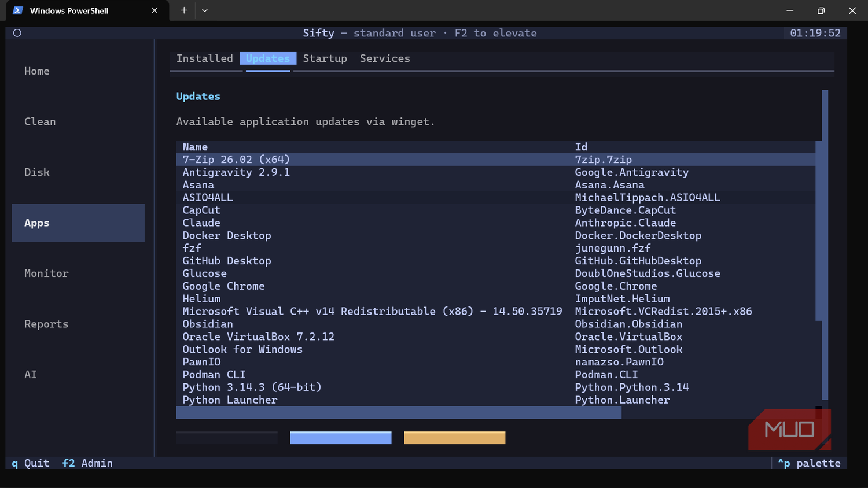Select the Updates tab

[x=268, y=58]
